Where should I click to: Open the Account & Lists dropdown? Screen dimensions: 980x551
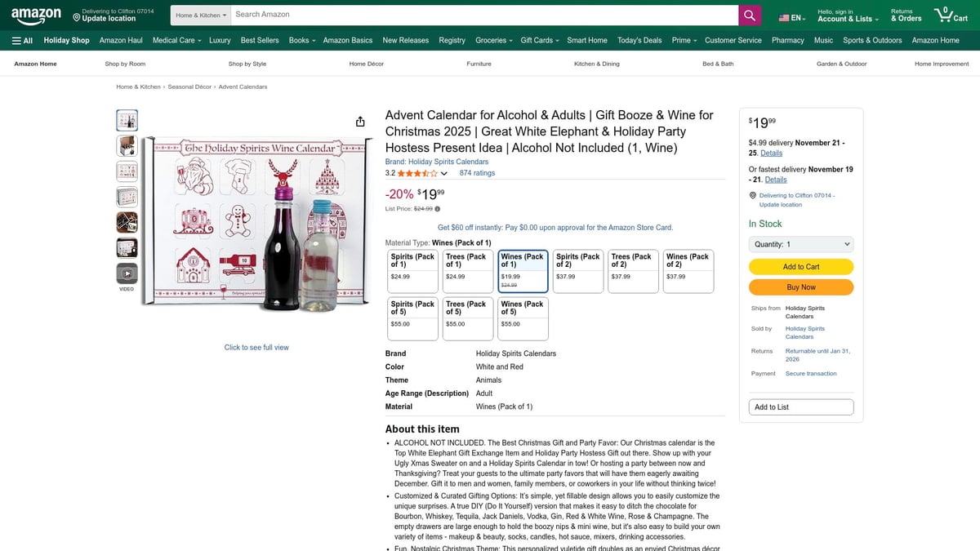pyautogui.click(x=847, y=15)
